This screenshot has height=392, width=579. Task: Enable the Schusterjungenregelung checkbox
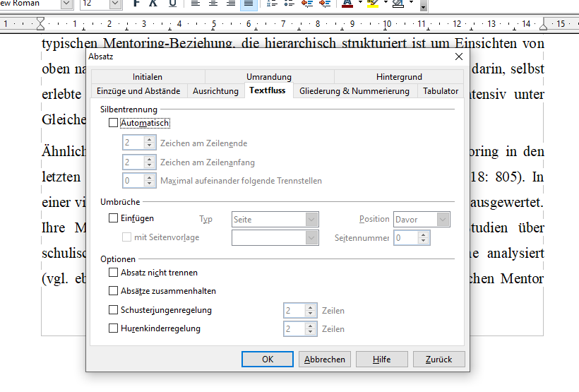click(114, 310)
